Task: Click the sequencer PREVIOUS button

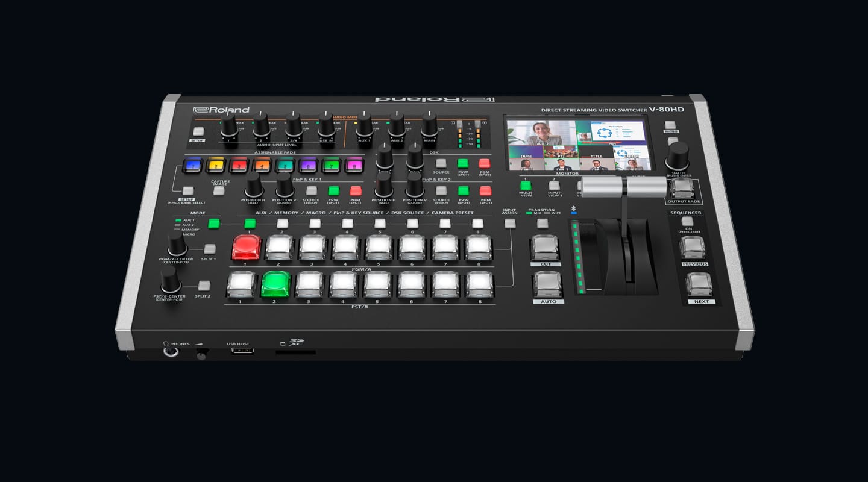Action: click(693, 248)
